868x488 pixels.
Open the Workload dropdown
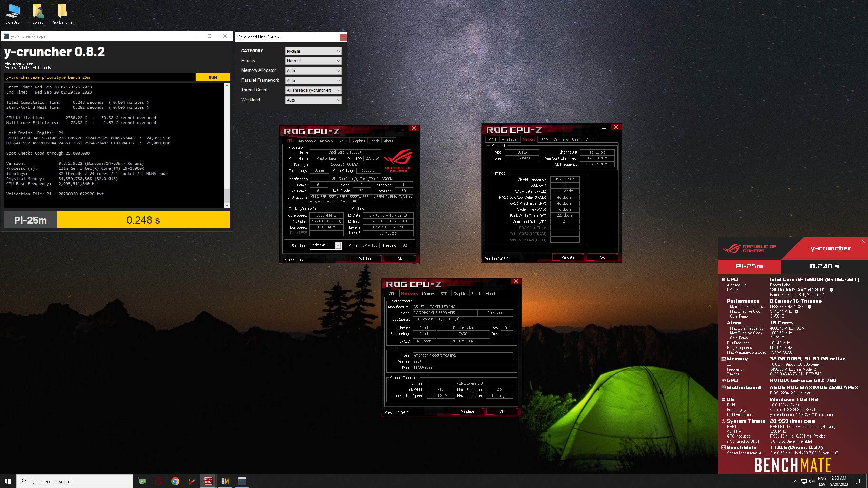(313, 100)
